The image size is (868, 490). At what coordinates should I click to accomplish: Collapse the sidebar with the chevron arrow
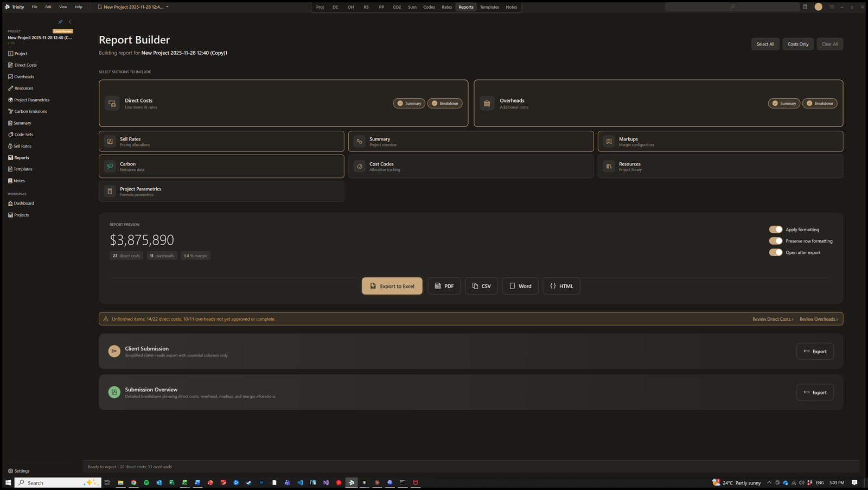pos(70,22)
